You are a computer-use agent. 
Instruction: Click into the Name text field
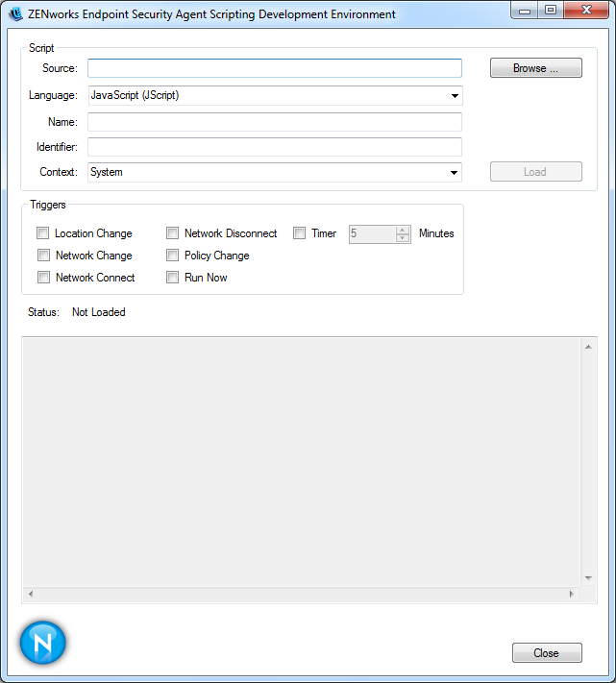(275, 122)
